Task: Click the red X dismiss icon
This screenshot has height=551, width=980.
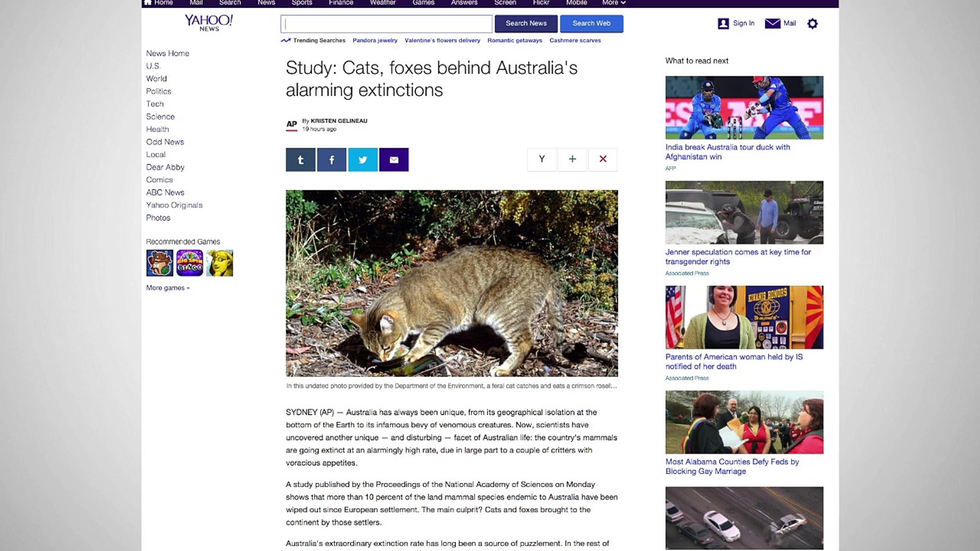Action: (x=603, y=159)
